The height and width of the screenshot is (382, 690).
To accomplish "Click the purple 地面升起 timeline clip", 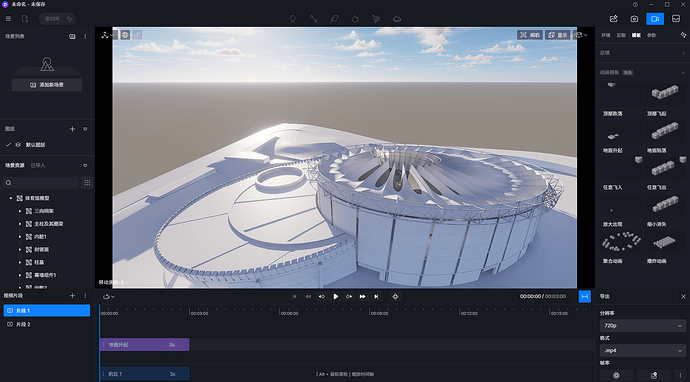I will [x=145, y=345].
